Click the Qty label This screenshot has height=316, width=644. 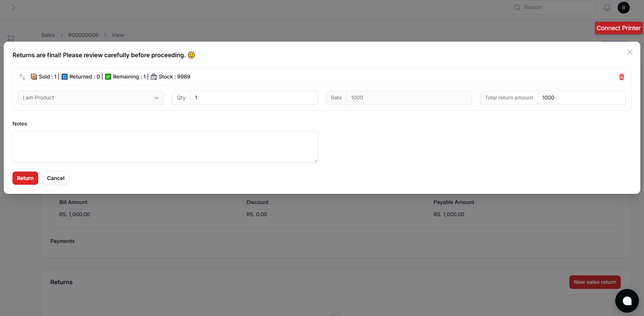point(181,98)
